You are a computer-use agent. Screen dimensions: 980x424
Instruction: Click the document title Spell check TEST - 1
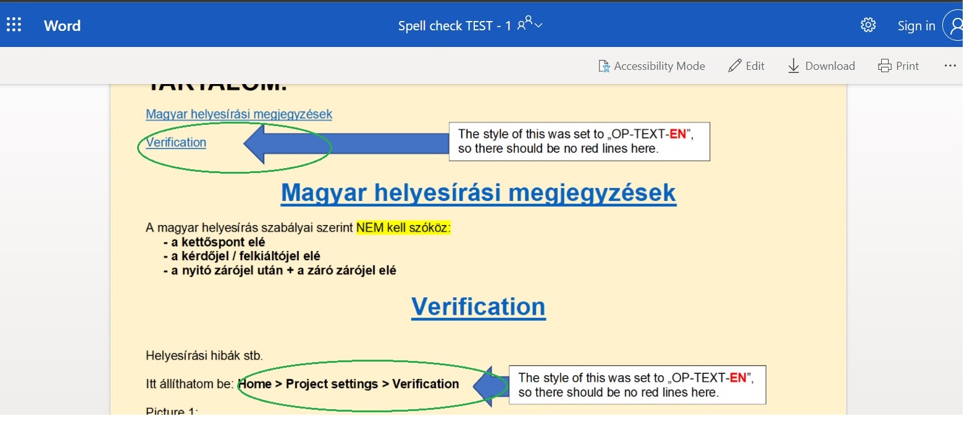click(454, 25)
